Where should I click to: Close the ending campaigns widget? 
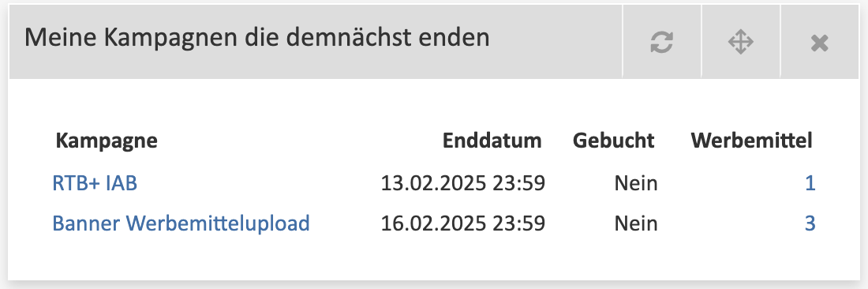(819, 43)
